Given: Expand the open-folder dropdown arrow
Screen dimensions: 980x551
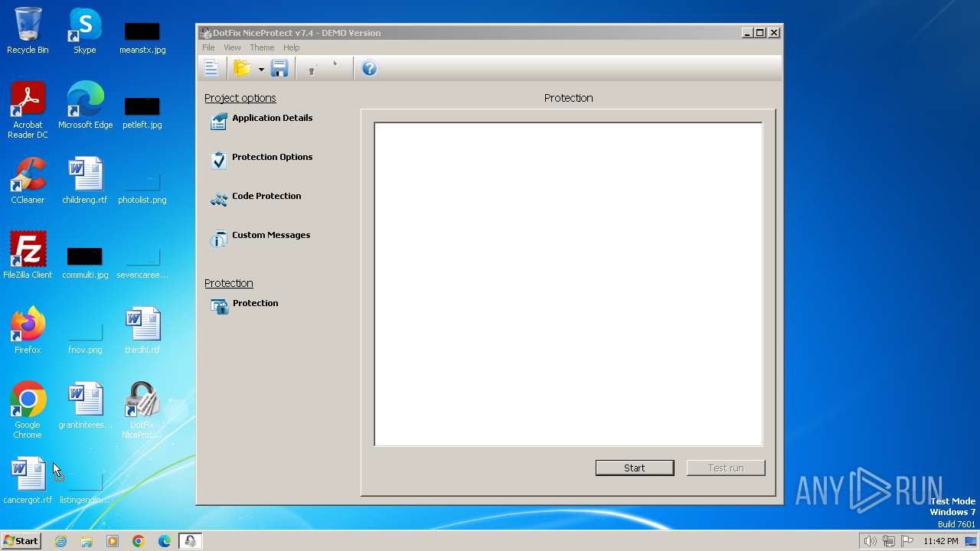Looking at the screenshot, I should point(261,69).
